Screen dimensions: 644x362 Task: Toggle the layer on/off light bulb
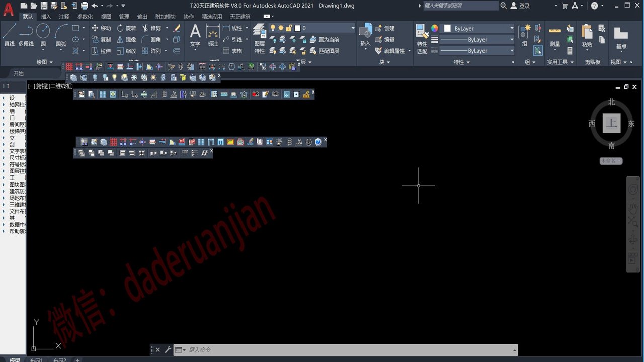click(x=273, y=28)
